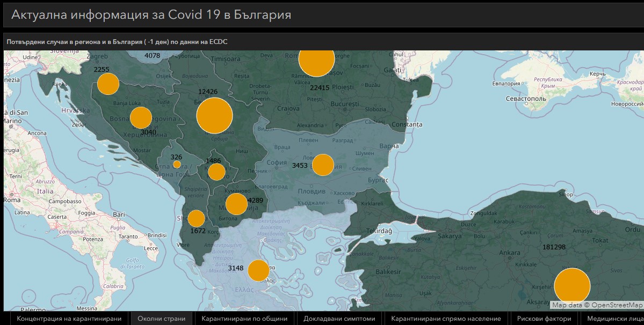Viewport: 644px width, 325px height.
Task: Click Bosnia's orange marker labeled 3040
Action: pyautogui.click(x=141, y=117)
